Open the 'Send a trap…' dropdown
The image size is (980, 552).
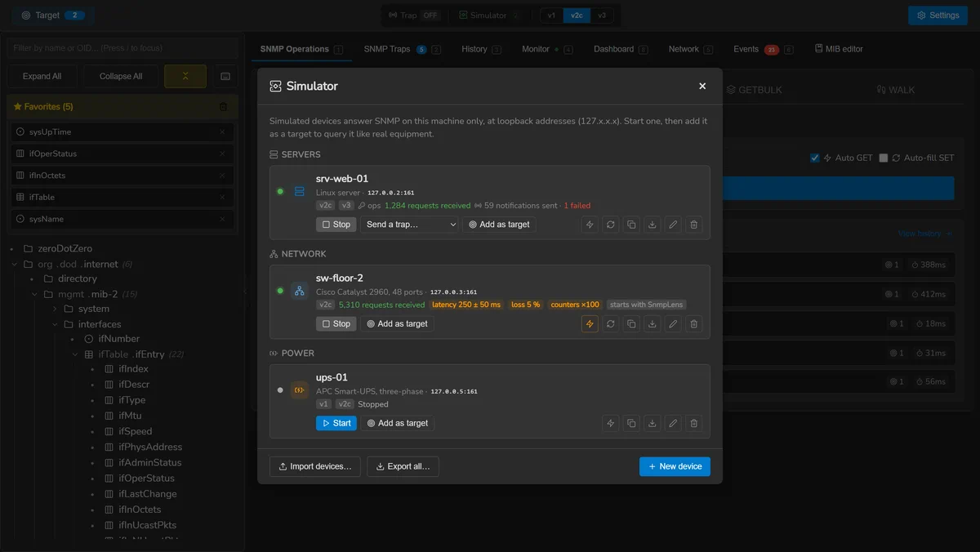[409, 225]
